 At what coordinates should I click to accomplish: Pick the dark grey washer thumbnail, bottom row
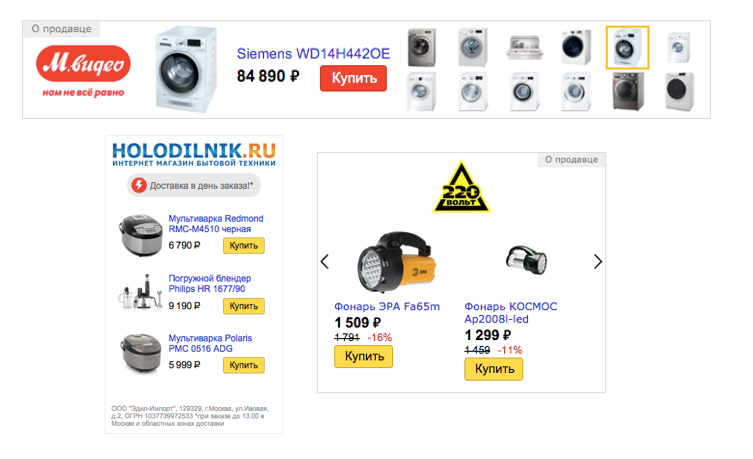(628, 91)
